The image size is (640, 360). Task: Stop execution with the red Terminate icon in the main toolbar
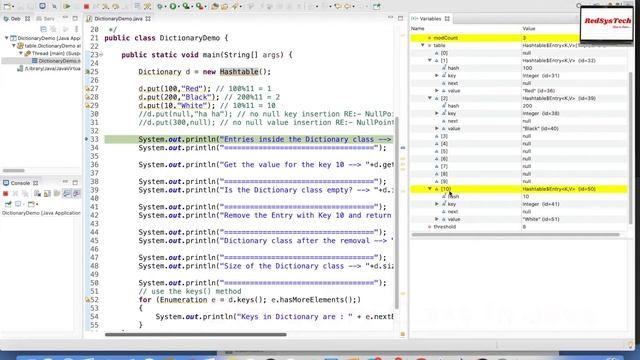86,6
